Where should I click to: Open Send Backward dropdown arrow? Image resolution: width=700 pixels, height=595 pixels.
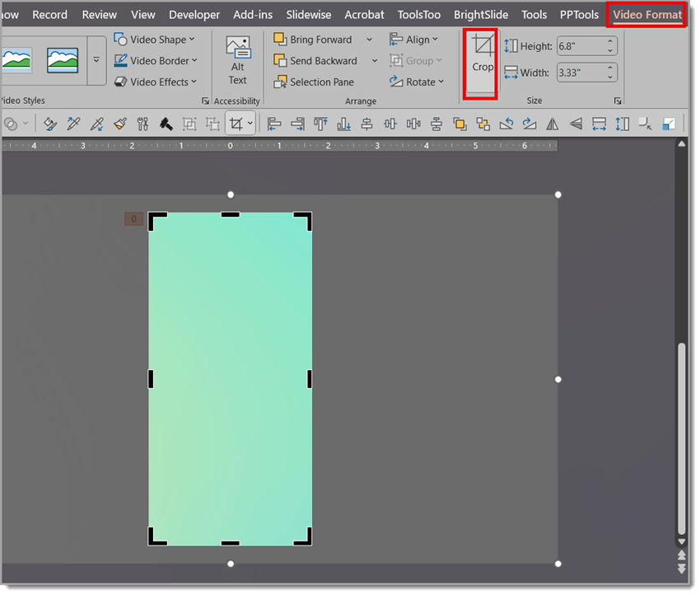coord(375,61)
